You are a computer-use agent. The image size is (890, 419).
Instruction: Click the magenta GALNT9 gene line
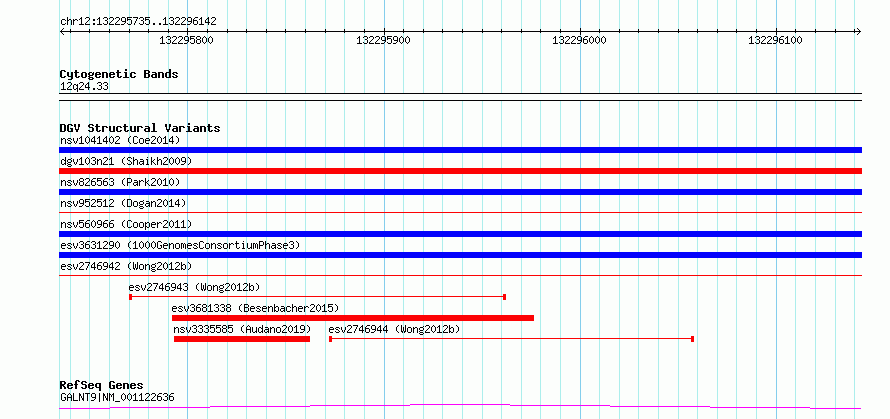coord(460,407)
